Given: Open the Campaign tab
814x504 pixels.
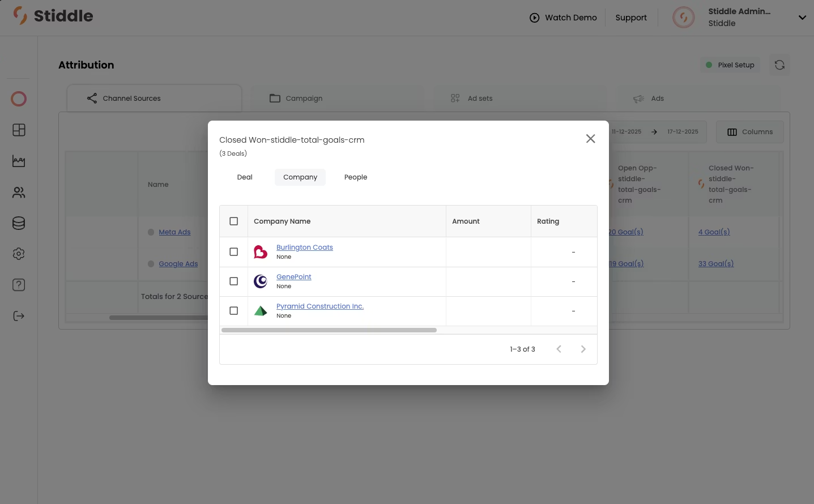Looking at the screenshot, I should pos(337,99).
